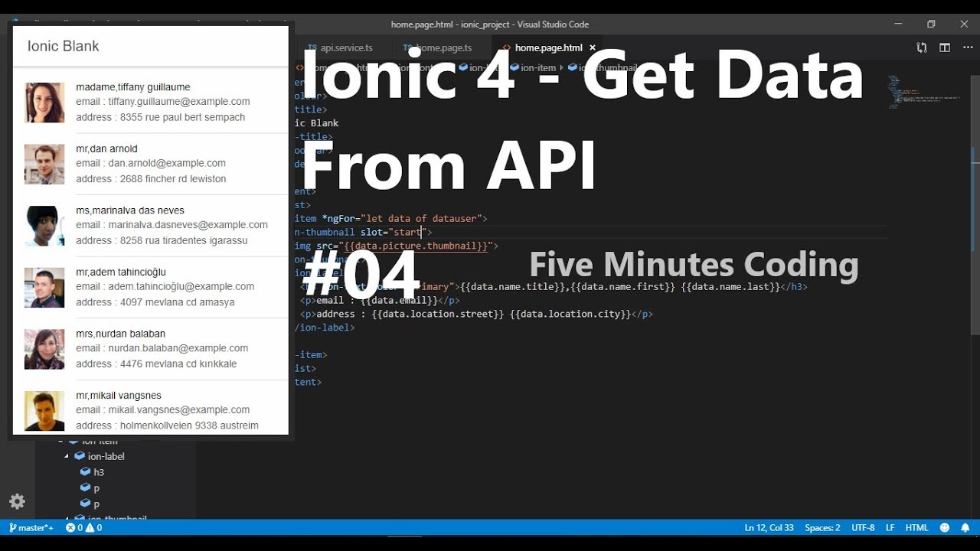Open adem tahincioğlu's avatar thumbnail

pyautogui.click(x=44, y=287)
